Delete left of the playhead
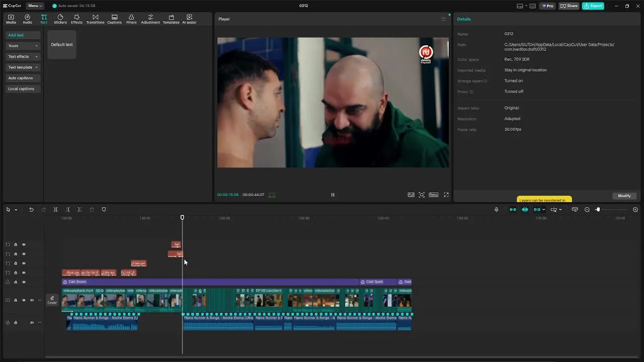 coord(67,210)
